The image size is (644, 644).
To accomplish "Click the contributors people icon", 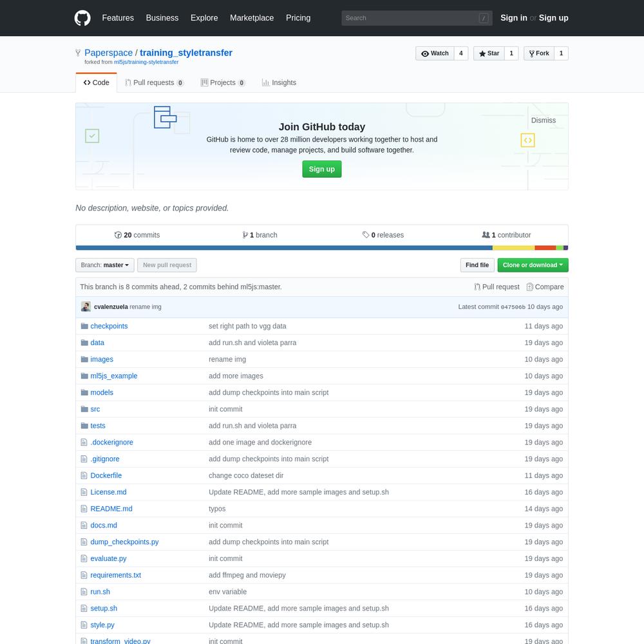I will coord(486,235).
